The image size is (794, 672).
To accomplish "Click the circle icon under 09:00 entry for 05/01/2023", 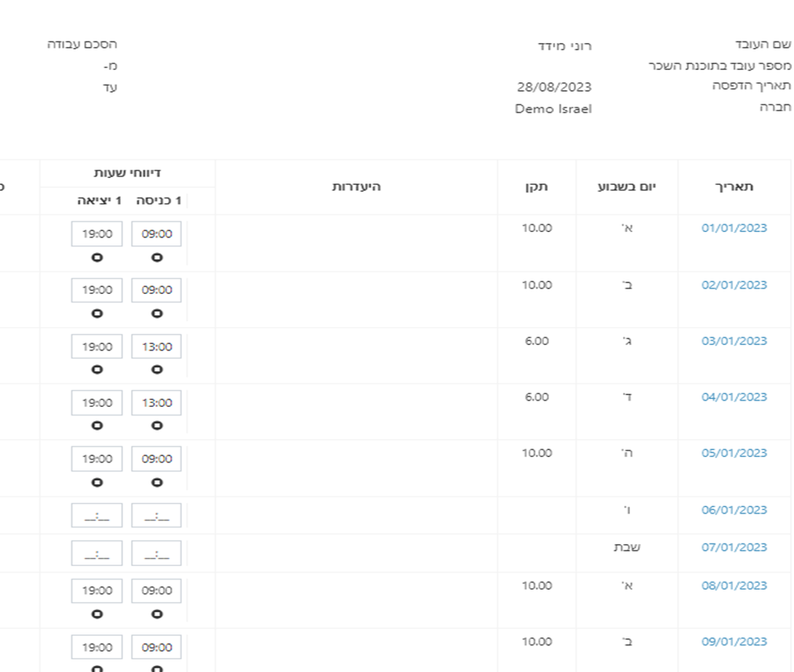I will pos(157,482).
